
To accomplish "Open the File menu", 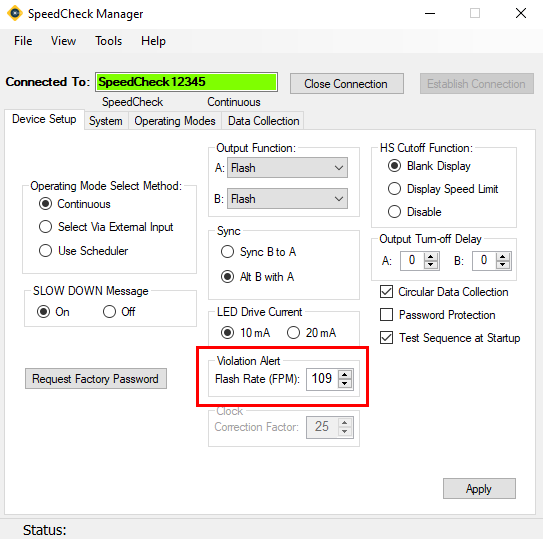I will (23, 41).
